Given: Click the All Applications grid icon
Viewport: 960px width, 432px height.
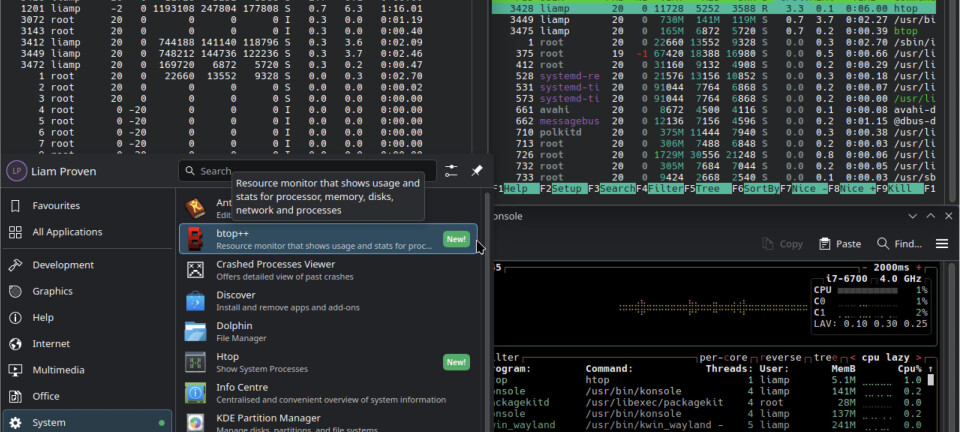Looking at the screenshot, I should pos(16,232).
